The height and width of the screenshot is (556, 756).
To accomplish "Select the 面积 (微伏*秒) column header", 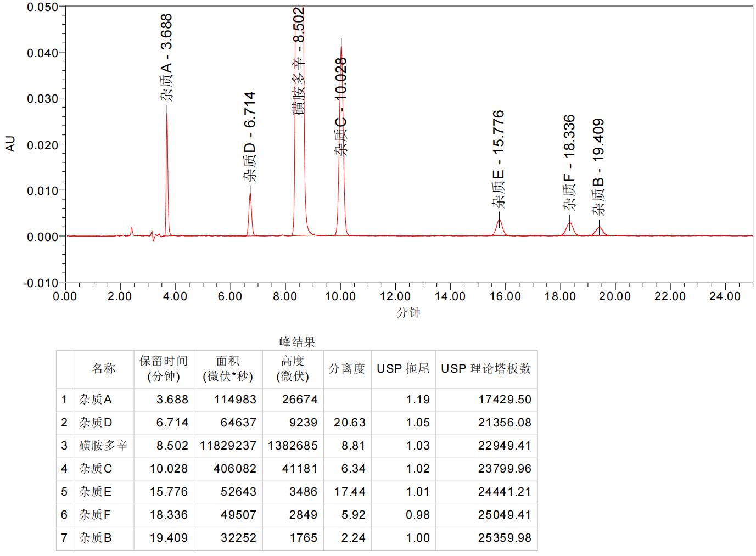I will [228, 369].
